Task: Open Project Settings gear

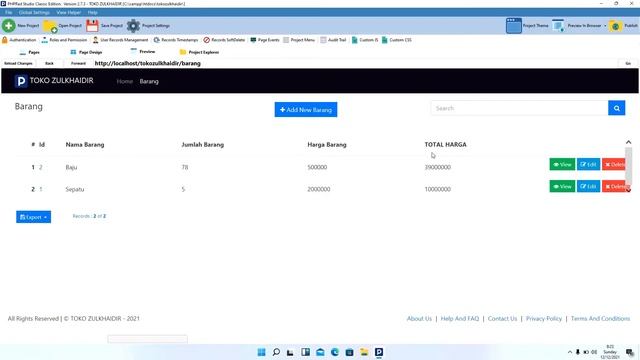Action: point(148,26)
